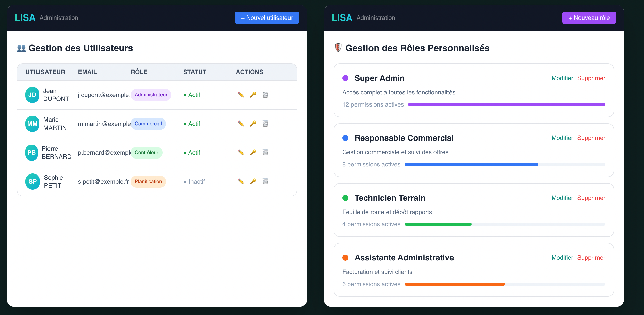Click the key icon for Marie MARTIN

coord(253,124)
